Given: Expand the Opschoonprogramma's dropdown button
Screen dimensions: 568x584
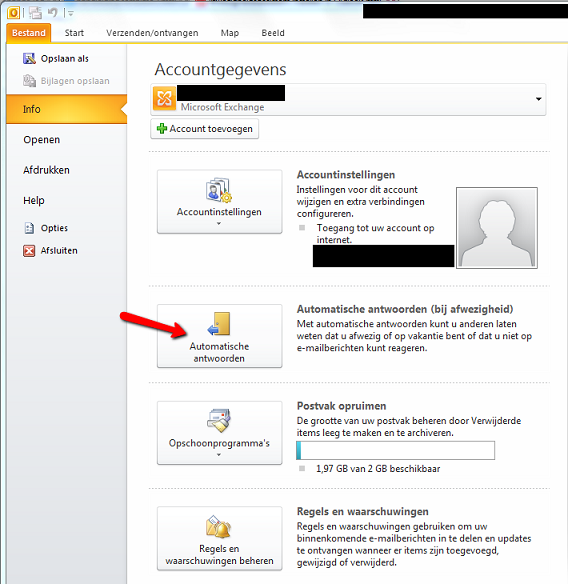Looking at the screenshot, I should [219, 433].
